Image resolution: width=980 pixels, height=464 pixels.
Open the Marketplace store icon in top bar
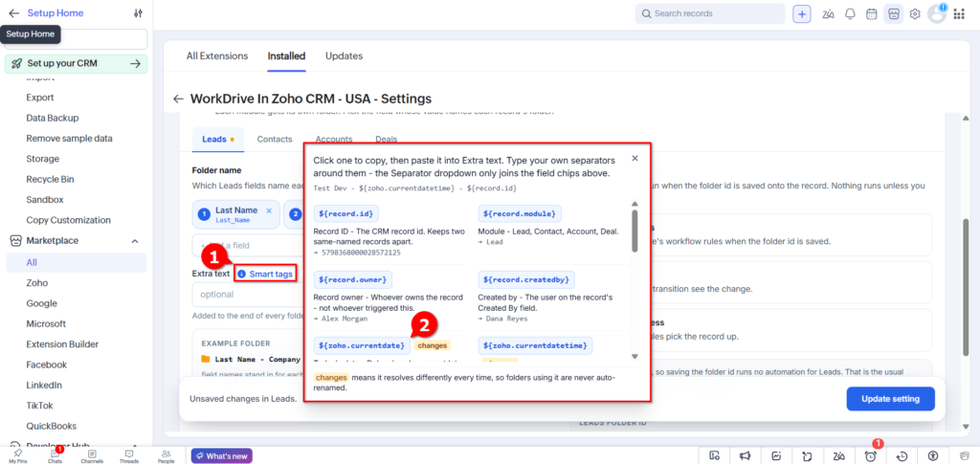(894, 13)
